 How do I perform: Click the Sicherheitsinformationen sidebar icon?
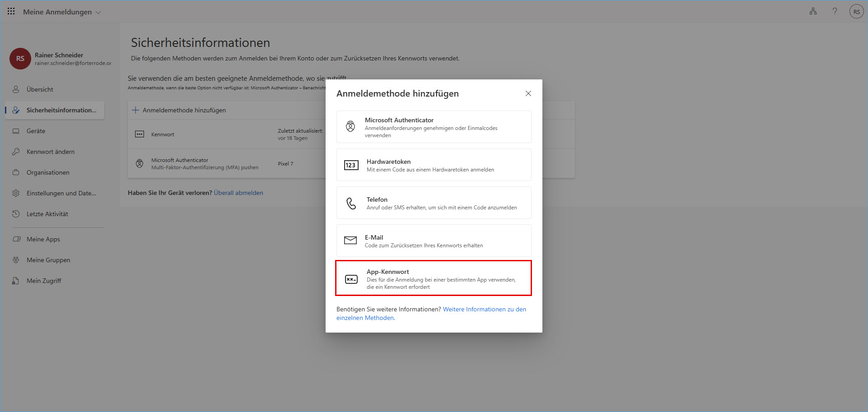(x=16, y=110)
